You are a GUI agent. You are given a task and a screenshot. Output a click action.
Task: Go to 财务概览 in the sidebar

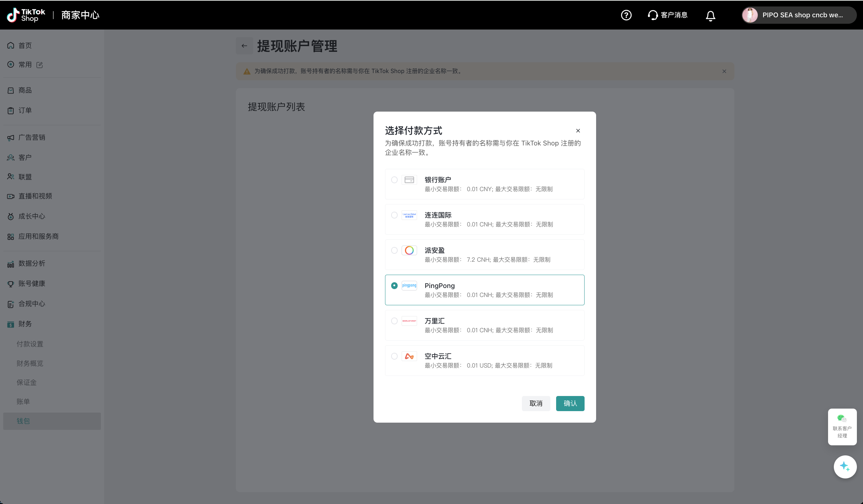(30, 364)
